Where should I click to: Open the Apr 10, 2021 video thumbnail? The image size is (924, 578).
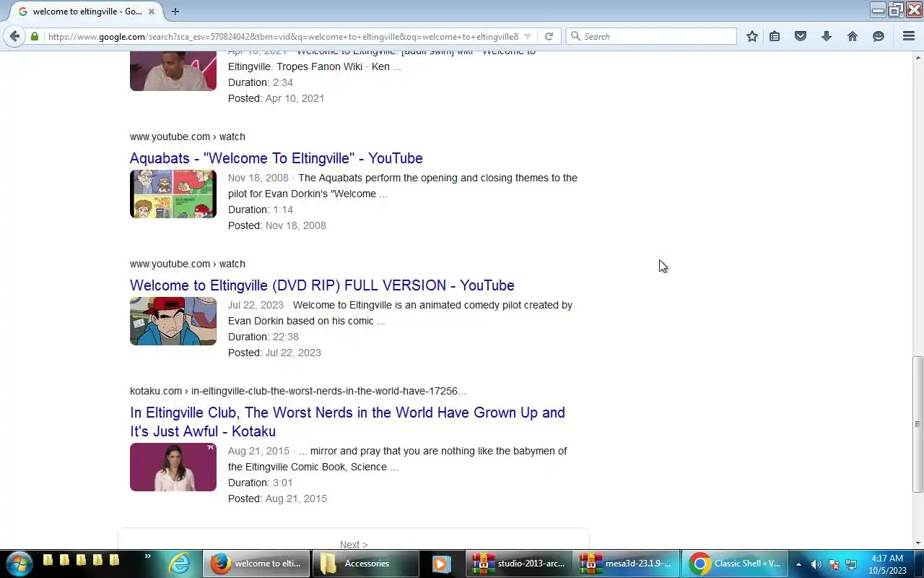[173, 71]
